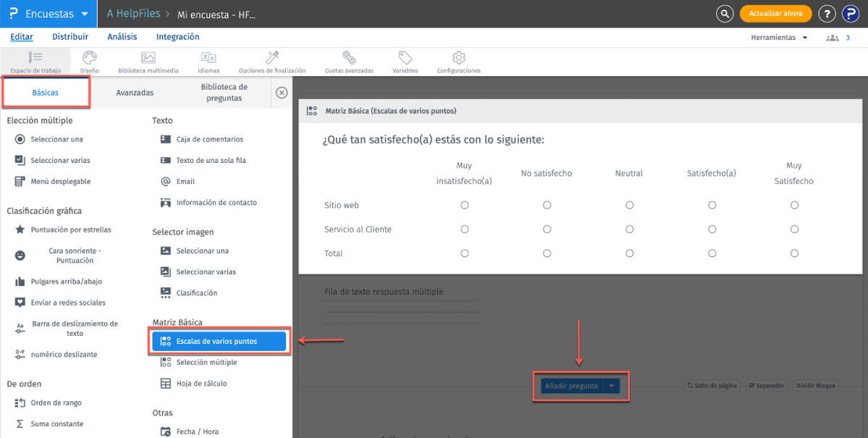
Task: Open the Herramientas dropdown
Action: point(778,38)
